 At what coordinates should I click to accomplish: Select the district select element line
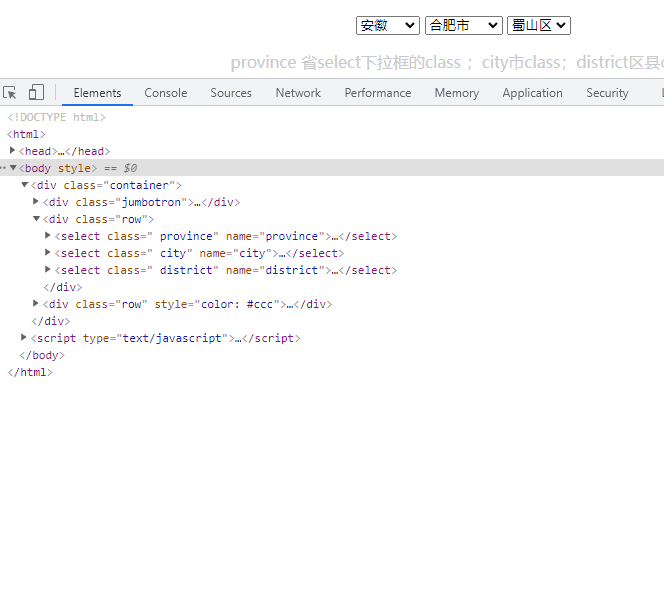(x=225, y=270)
